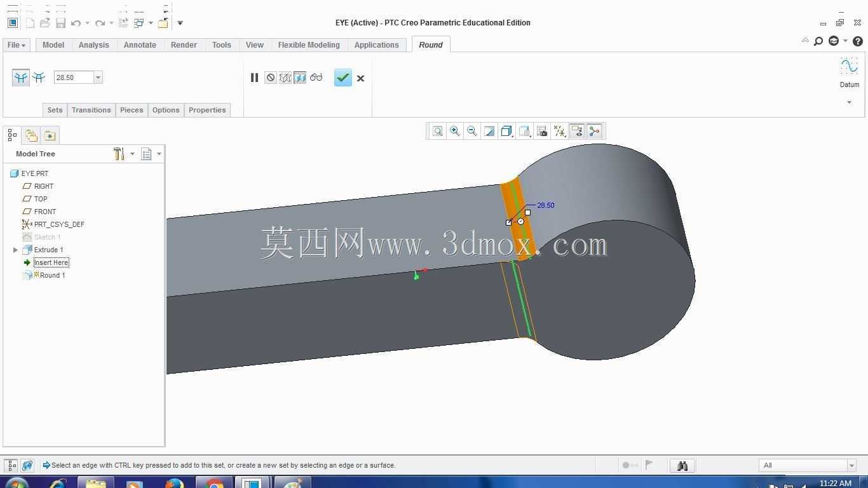Switch to the Flexible Modeling tab
The width and height of the screenshot is (868, 488).
(309, 45)
